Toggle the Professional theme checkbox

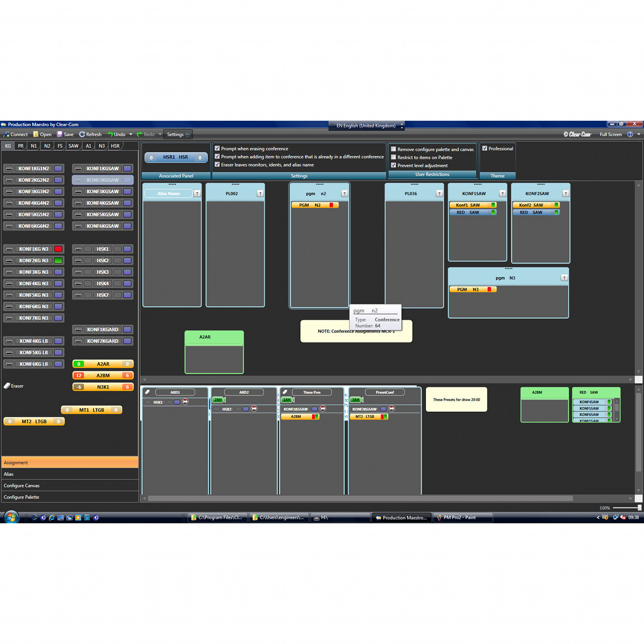485,149
